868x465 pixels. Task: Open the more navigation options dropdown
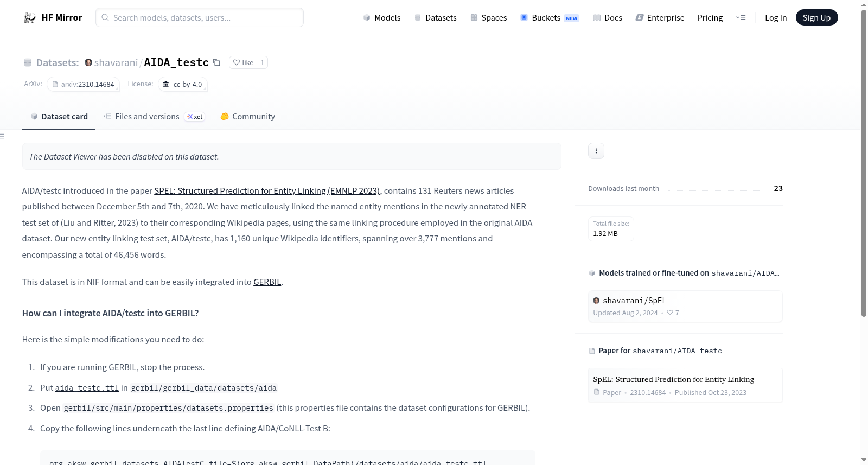click(x=741, y=18)
